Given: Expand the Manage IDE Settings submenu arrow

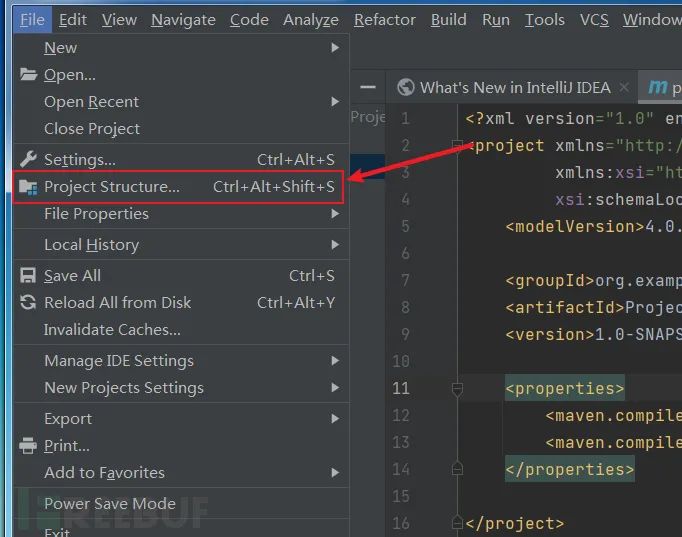Looking at the screenshot, I should coord(335,360).
